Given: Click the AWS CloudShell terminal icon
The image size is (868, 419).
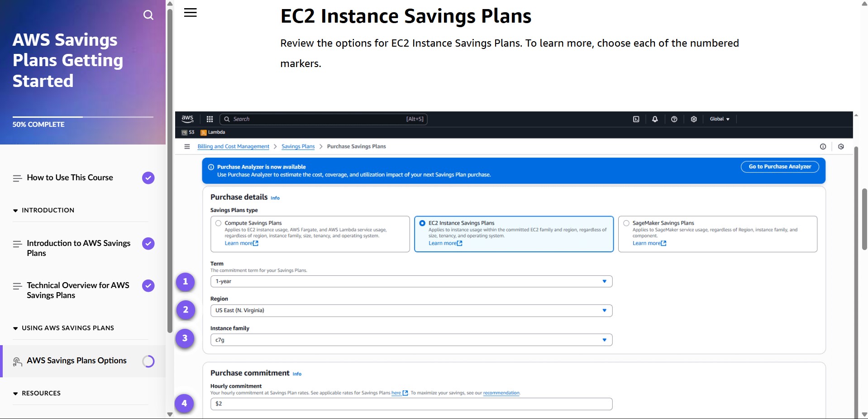Looking at the screenshot, I should (636, 119).
